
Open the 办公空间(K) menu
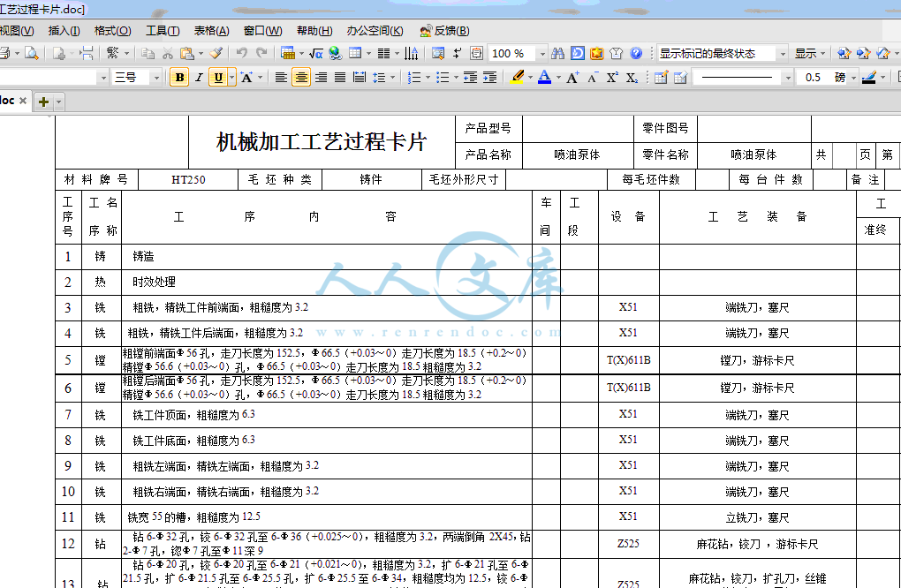375,31
